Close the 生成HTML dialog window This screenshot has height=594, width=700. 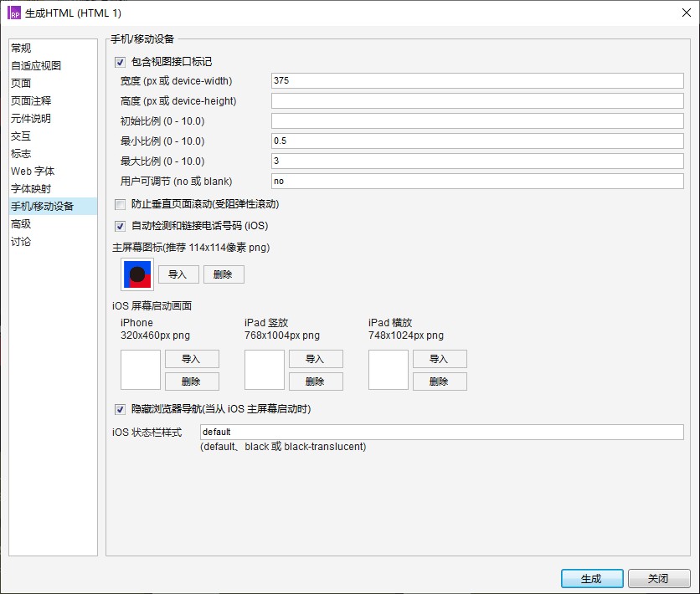point(687,13)
